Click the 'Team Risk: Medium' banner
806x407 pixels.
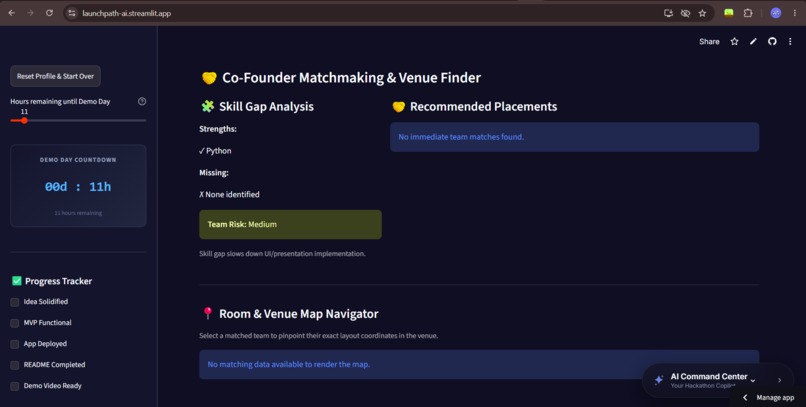290,224
